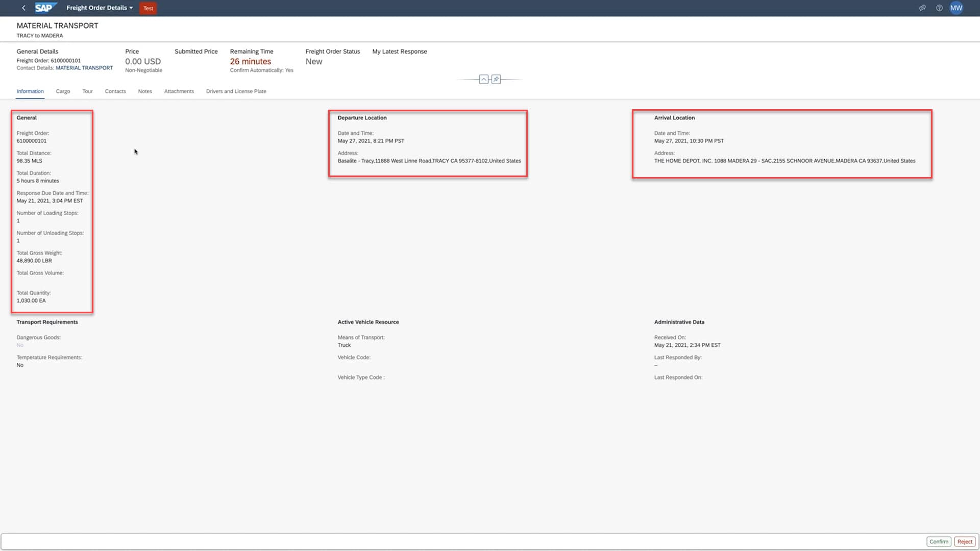Switch to the Cargo tab
The height and width of the screenshot is (551, 980).
click(63, 91)
